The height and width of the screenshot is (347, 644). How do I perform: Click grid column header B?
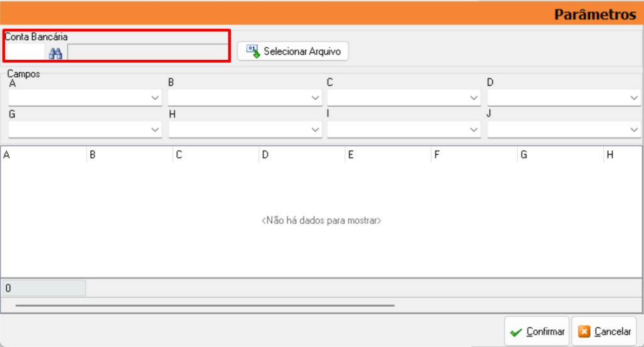130,155
